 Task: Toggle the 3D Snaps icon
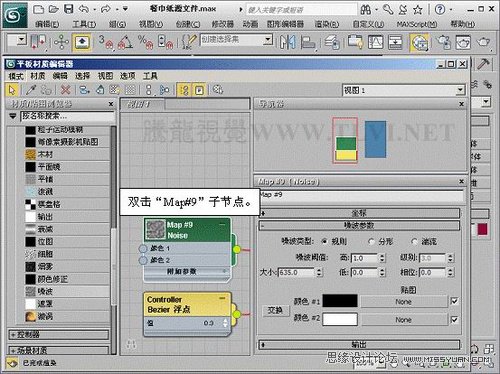point(106,42)
